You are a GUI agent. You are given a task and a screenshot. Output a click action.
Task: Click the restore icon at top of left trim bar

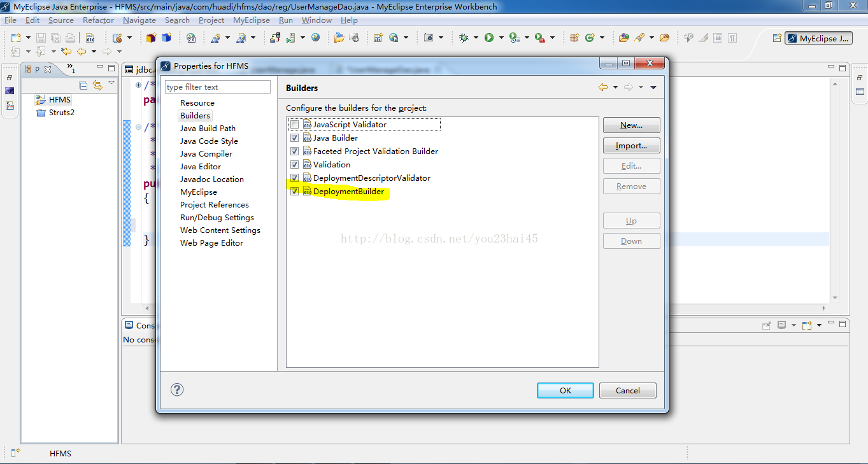pyautogui.click(x=10, y=78)
